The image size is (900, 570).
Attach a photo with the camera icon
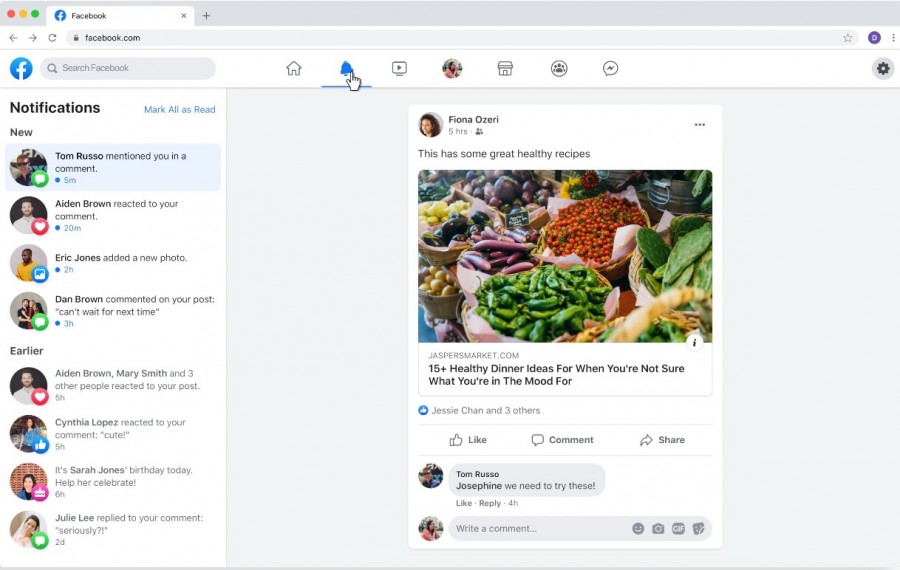tap(658, 528)
